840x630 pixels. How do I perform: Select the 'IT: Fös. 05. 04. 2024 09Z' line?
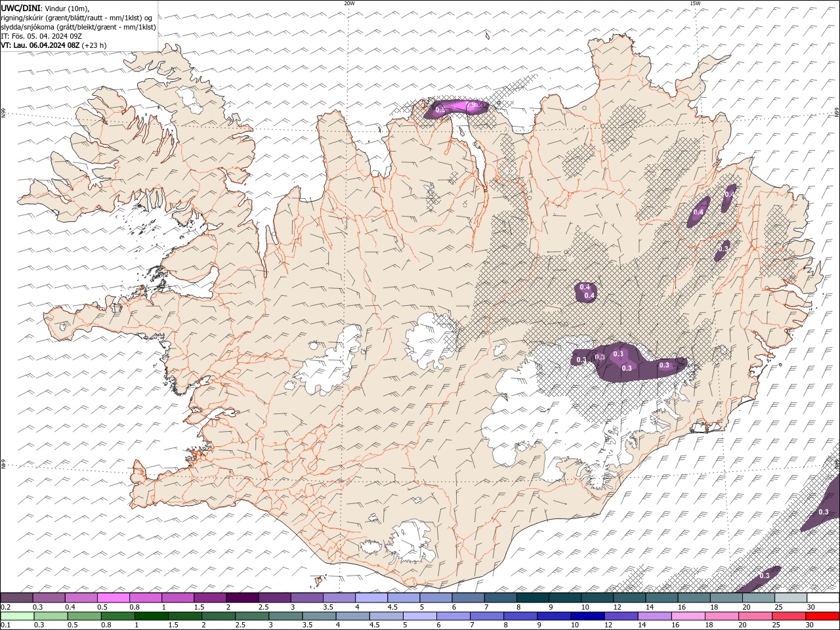click(42, 36)
